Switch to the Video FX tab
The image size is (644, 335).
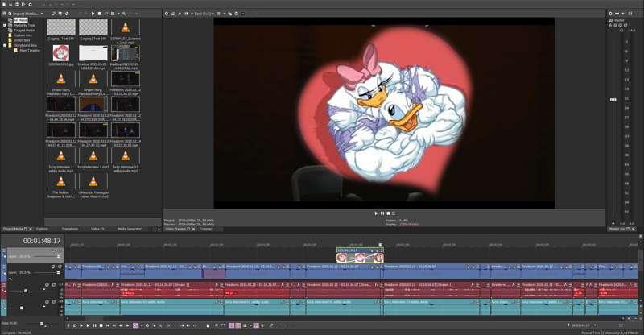(x=97, y=229)
